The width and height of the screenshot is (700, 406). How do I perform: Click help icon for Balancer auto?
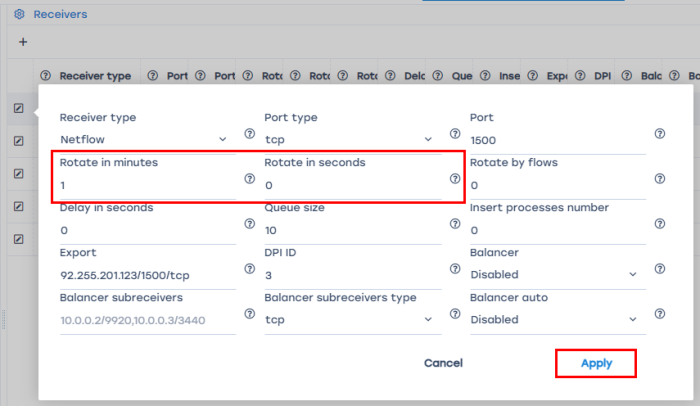tap(659, 314)
